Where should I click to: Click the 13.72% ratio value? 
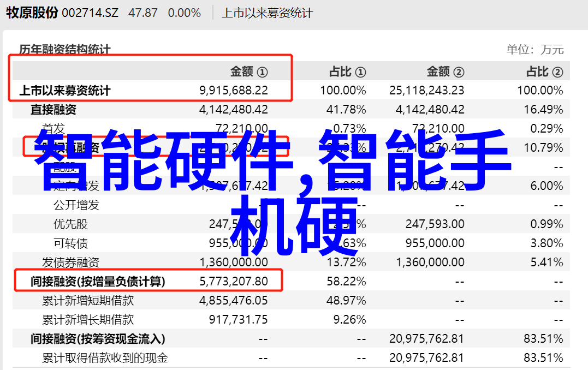tap(346, 262)
